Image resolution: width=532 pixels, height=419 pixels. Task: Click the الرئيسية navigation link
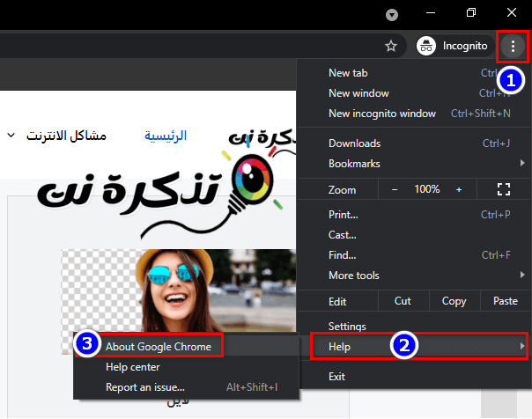166,136
